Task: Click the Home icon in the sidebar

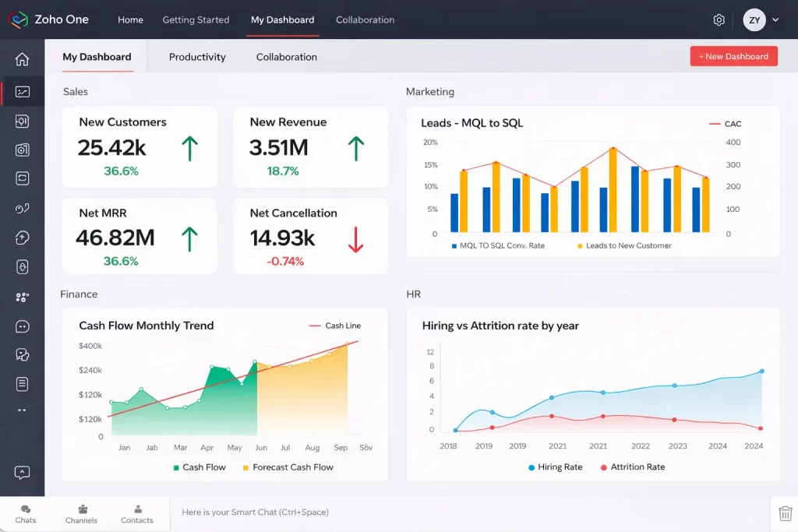Action: tap(22, 60)
